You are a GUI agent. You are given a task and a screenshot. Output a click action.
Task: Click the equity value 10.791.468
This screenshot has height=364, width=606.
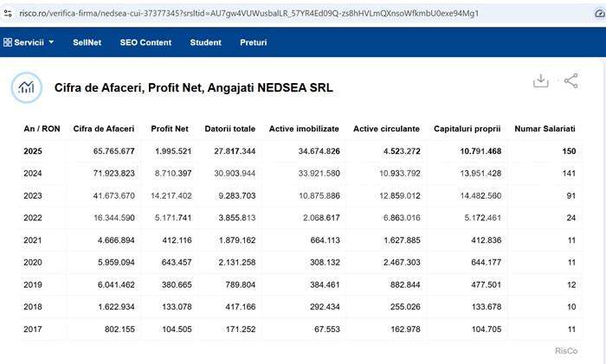480,151
